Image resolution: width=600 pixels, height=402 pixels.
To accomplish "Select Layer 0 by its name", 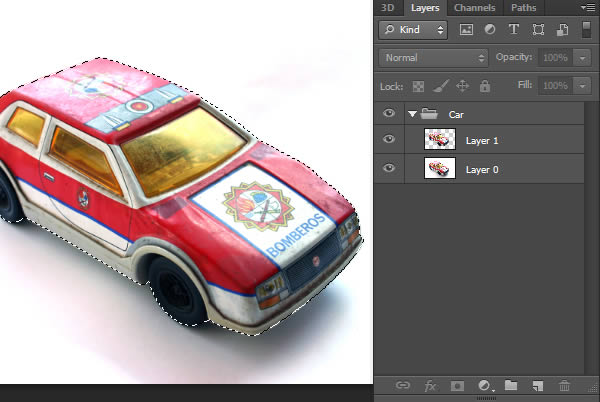I will pyautogui.click(x=482, y=170).
